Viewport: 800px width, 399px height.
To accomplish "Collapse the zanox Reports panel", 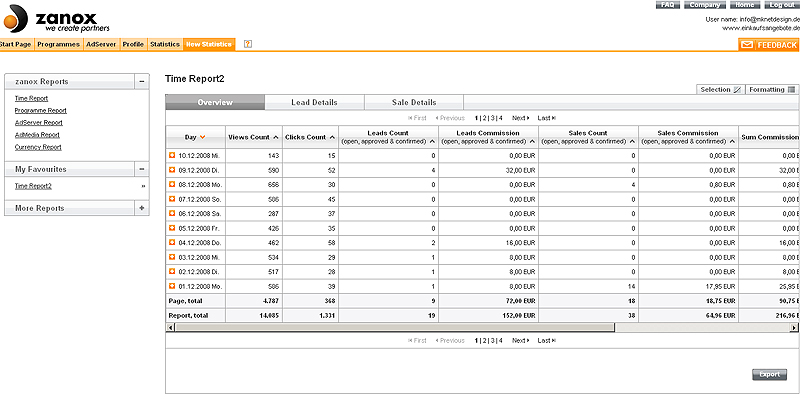I will [x=142, y=82].
